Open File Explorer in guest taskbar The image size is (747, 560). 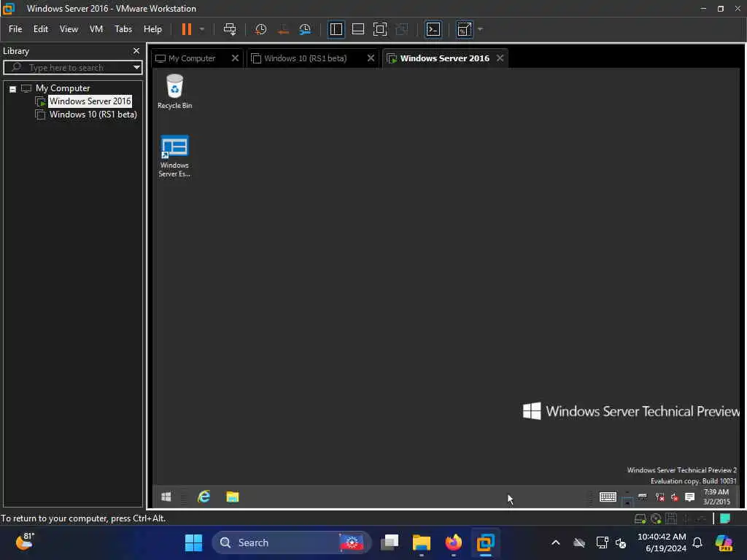(233, 497)
